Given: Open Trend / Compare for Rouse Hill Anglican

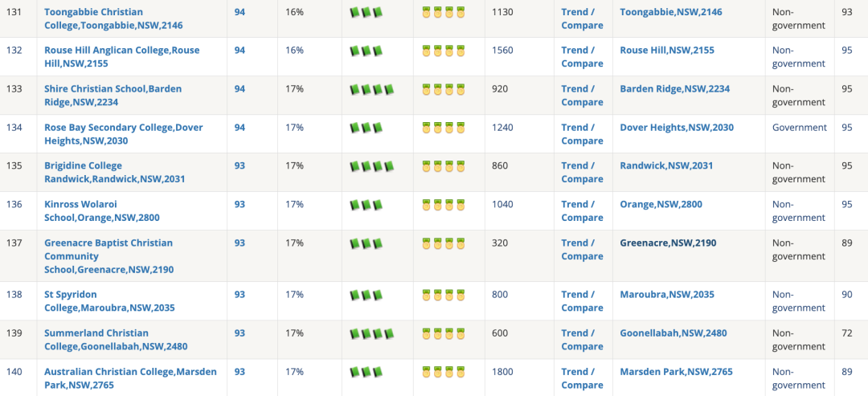Looking at the screenshot, I should click(582, 57).
